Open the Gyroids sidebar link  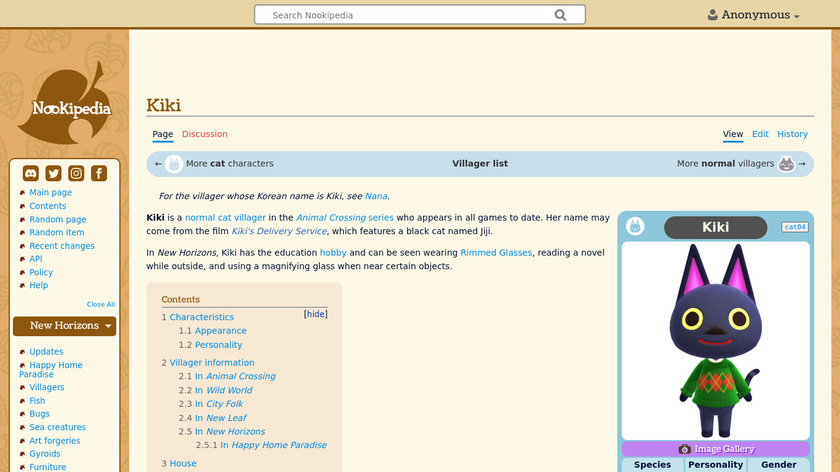[44, 453]
